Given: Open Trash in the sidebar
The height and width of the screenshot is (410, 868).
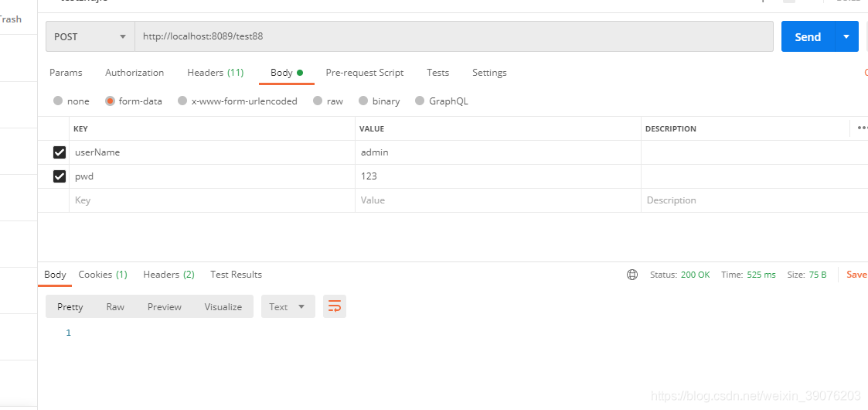Looking at the screenshot, I should tap(11, 19).
